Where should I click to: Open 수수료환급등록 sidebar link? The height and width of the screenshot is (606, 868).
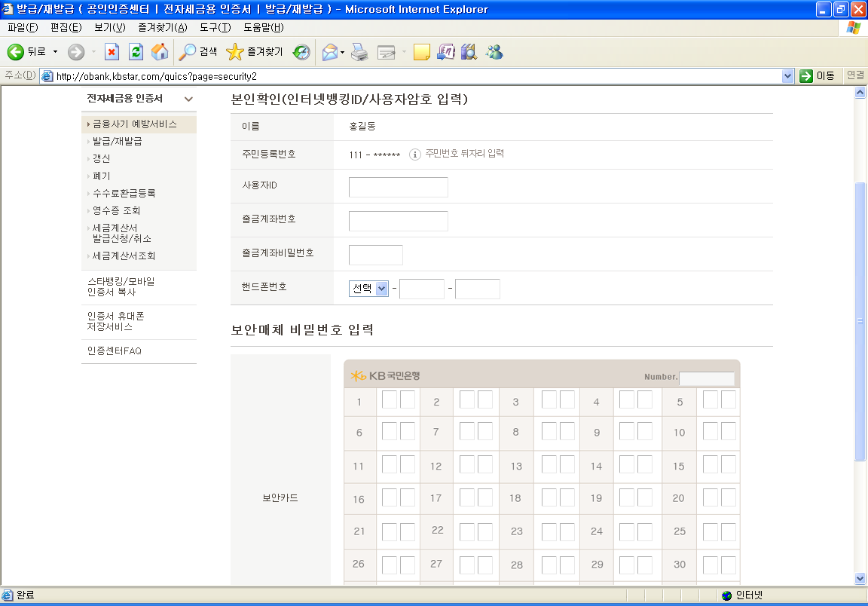124,193
